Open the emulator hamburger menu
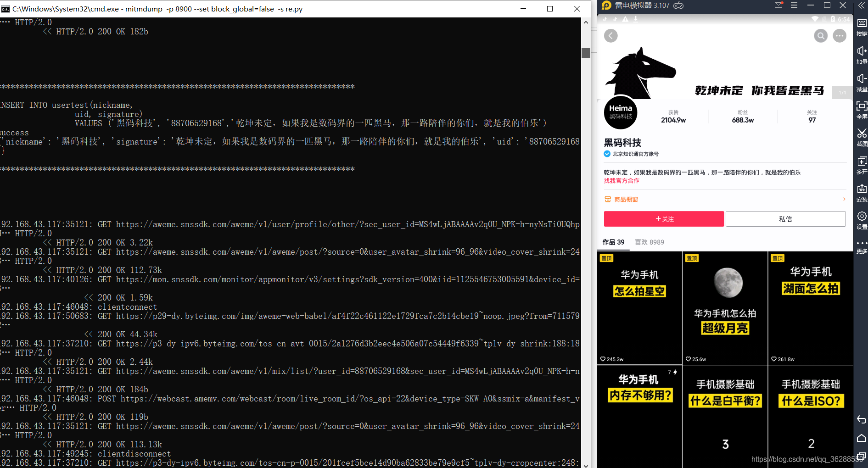The image size is (868, 468). (794, 5)
